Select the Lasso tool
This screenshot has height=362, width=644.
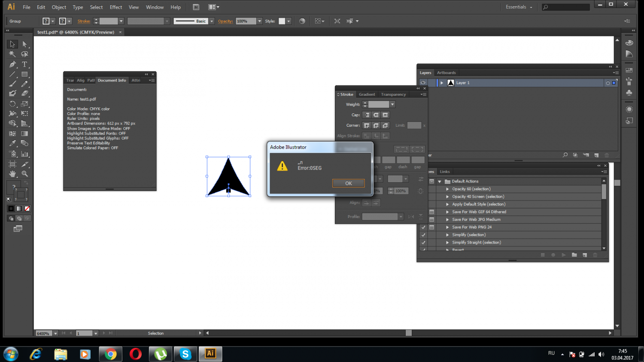coord(24,54)
